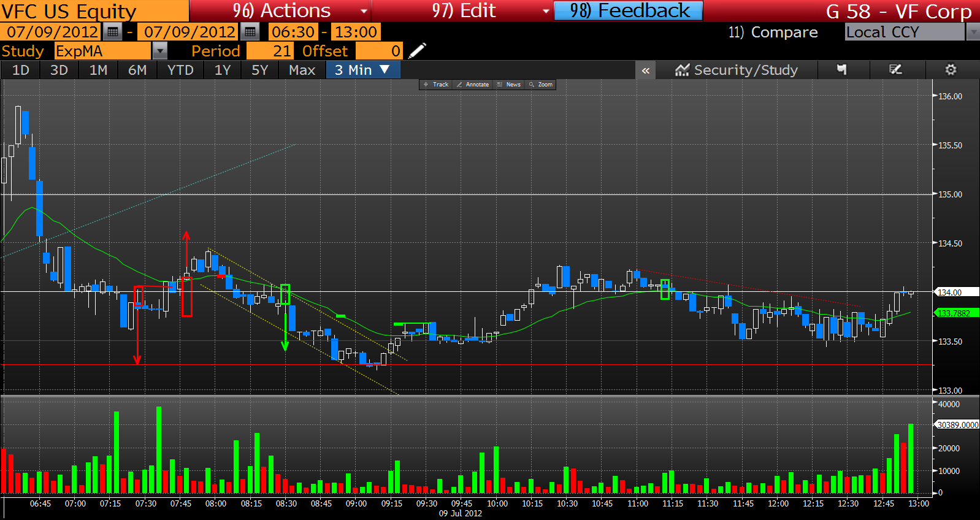This screenshot has width=980, height=520.
Task: Open the end date calendar picker
Action: pos(250,32)
